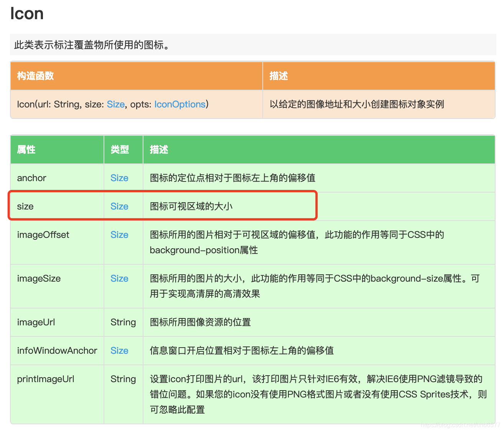Viewport: 504px width, 432px height.
Task: Select the imageOffset property name
Action: click(x=43, y=235)
